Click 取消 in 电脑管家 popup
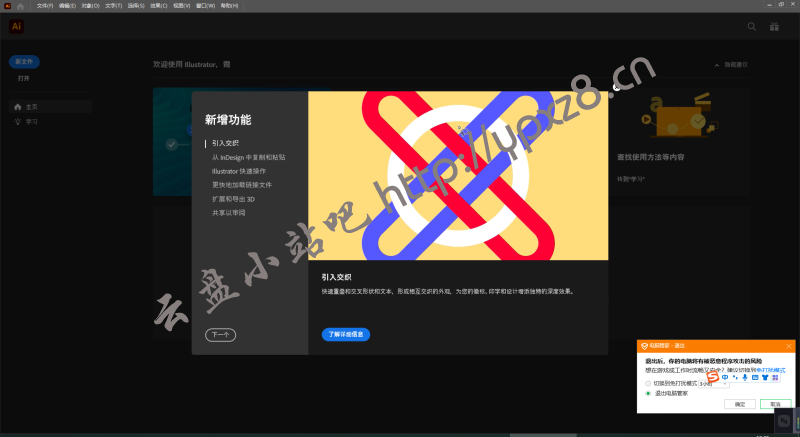The image size is (800, 437). pos(776,404)
